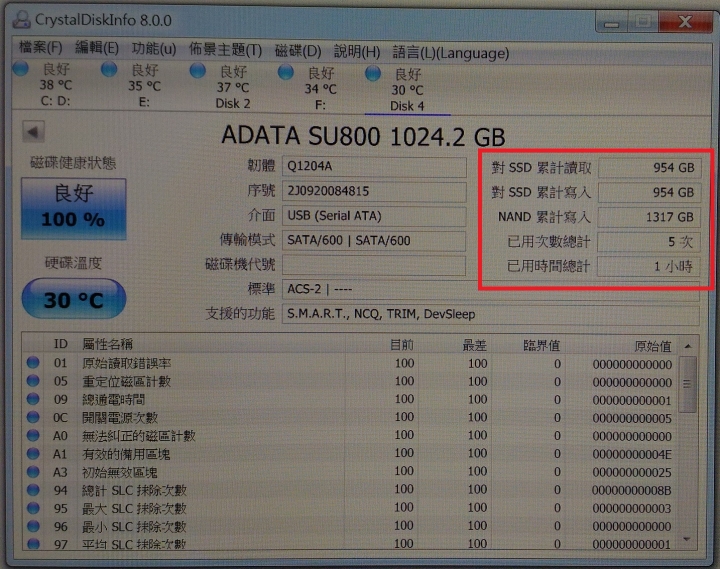This screenshot has height=569, width=720.
Task: Switch to the Disk 4 tab label
Action: 407,106
